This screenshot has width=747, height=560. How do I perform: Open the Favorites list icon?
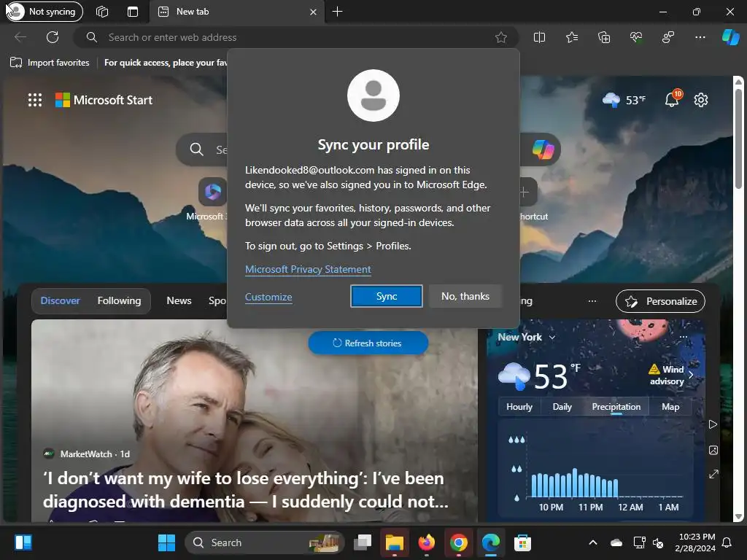click(x=572, y=37)
